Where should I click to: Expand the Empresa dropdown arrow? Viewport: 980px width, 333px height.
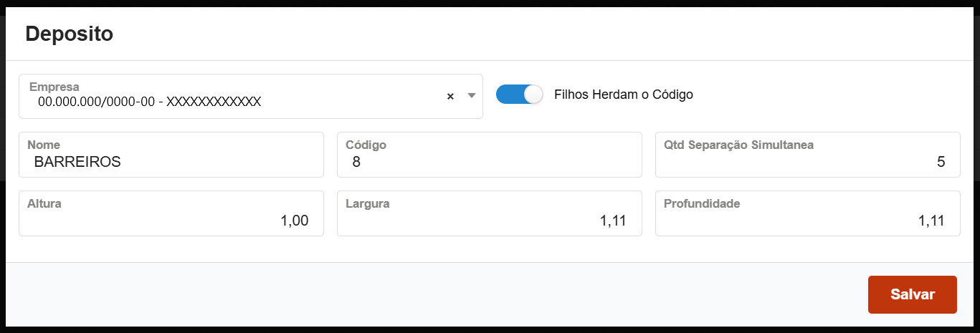click(x=472, y=95)
